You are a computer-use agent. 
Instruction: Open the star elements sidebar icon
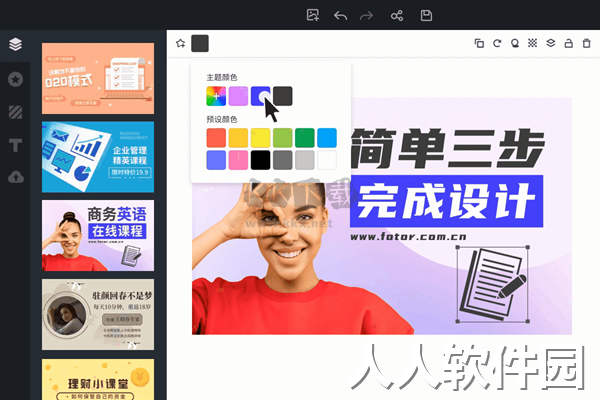(15, 79)
